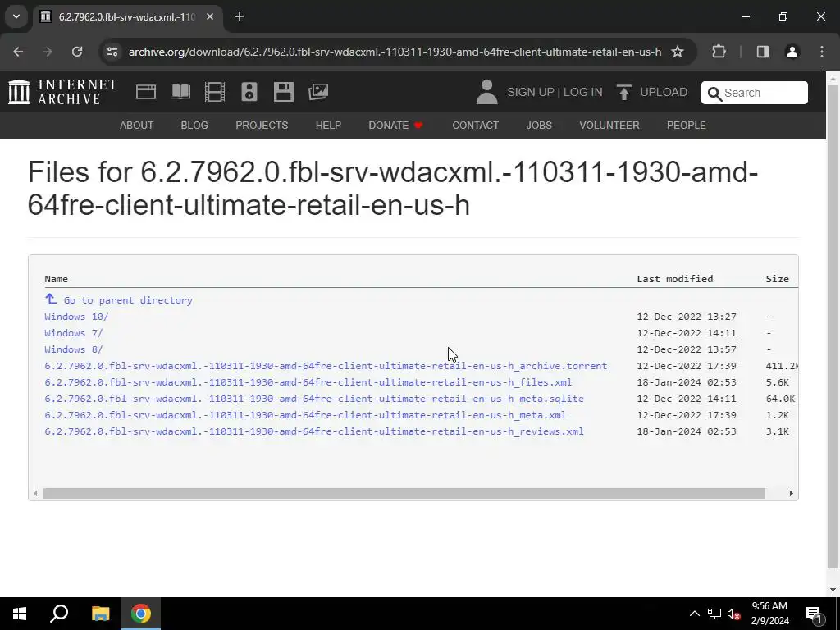Open the Audio speaker icon
The height and width of the screenshot is (630, 840).
pyautogui.click(x=249, y=92)
